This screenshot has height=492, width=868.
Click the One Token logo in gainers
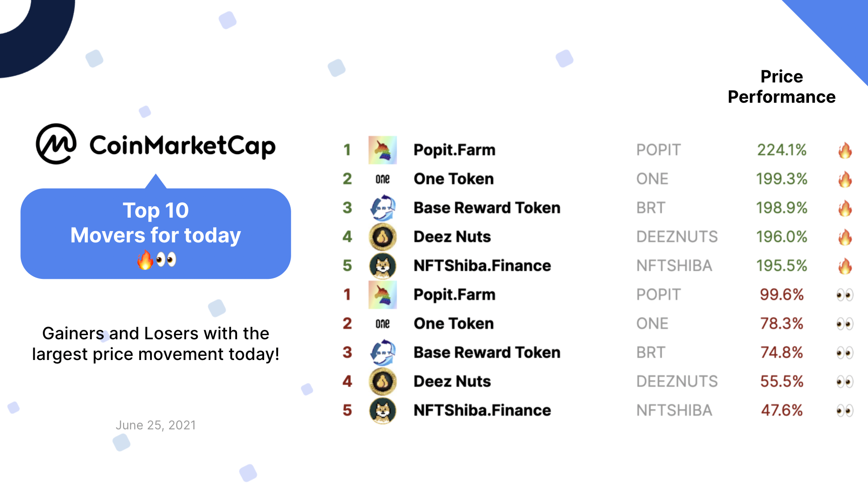coord(383,179)
